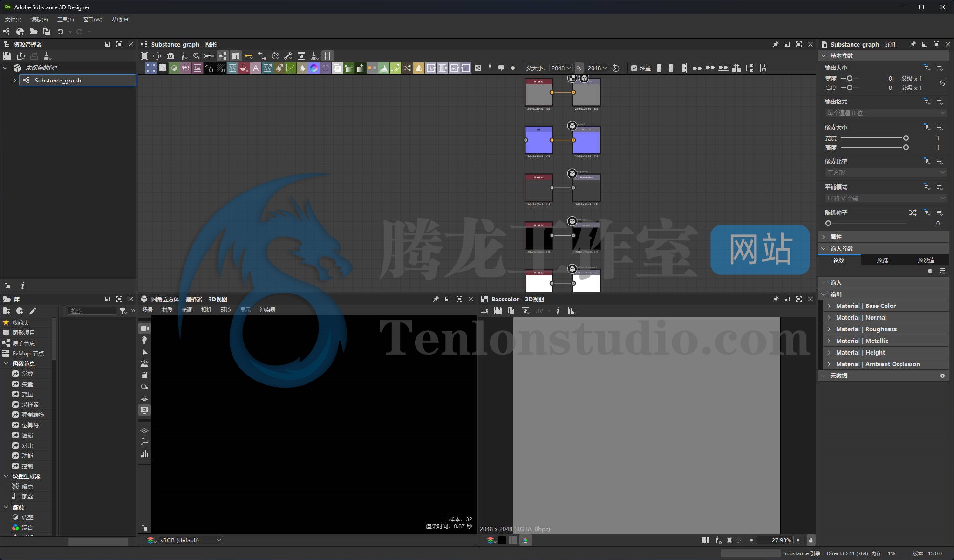954x560 pixels.
Task: Click the open folder icon in top toolbar
Action: 34,32
